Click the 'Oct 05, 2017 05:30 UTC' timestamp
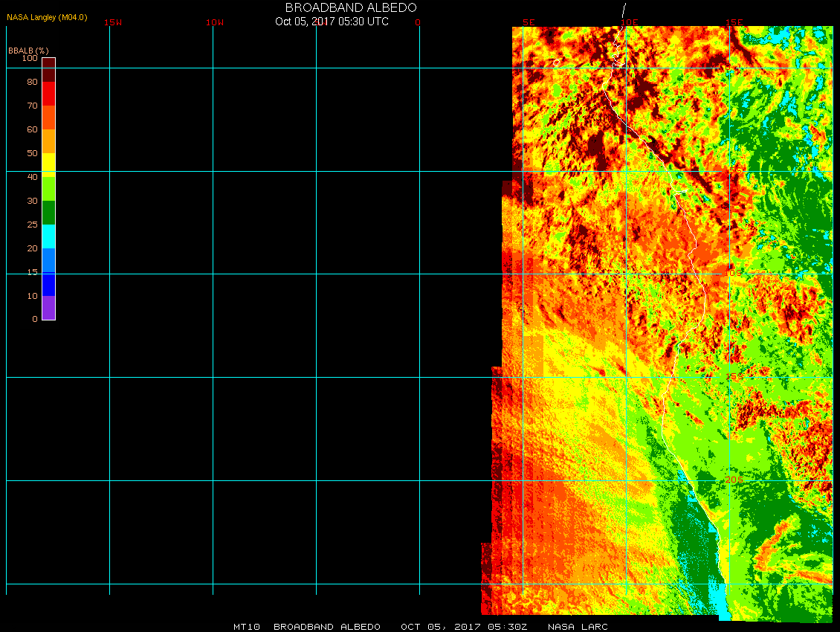Viewport: 840px width, 632px height. (332, 22)
